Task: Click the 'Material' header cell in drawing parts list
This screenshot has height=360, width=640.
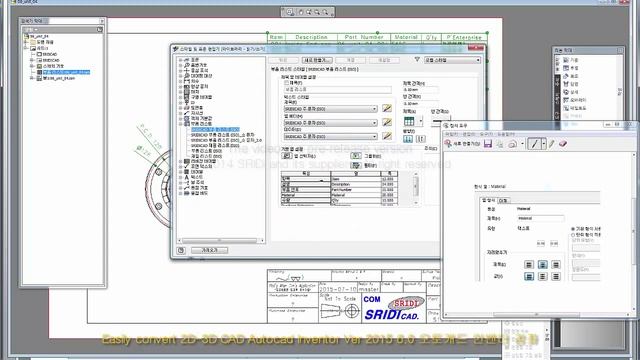Action: point(406,37)
